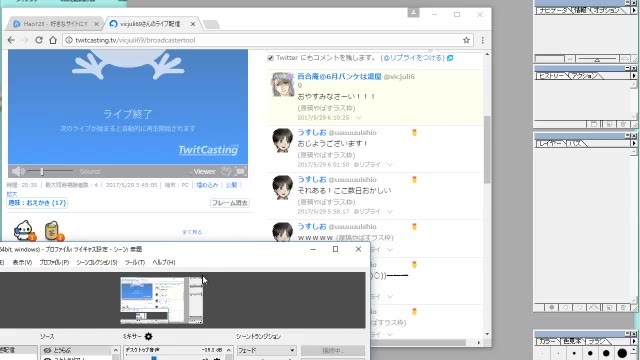Uncheck the Twitter comment checkbox

[x=270, y=58]
